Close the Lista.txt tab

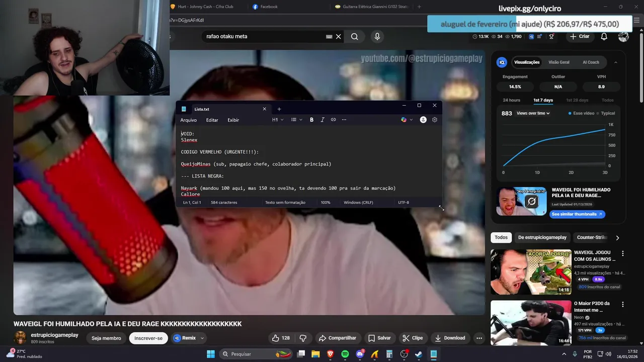265,109
